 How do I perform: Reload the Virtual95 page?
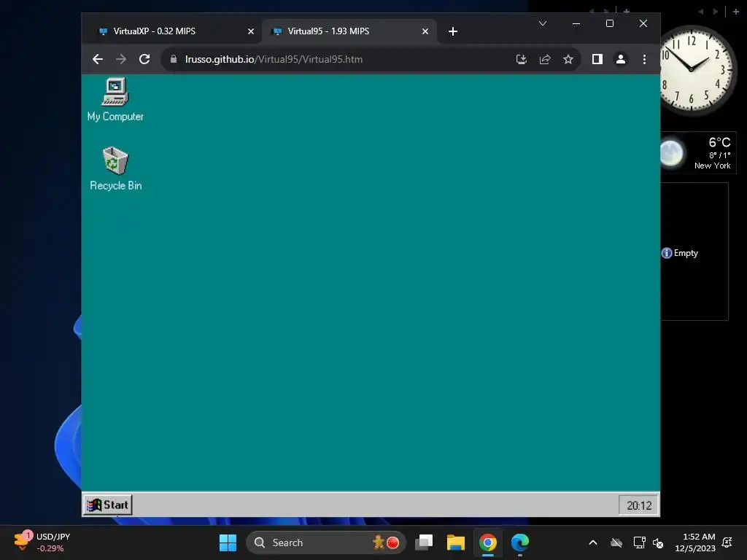point(144,59)
